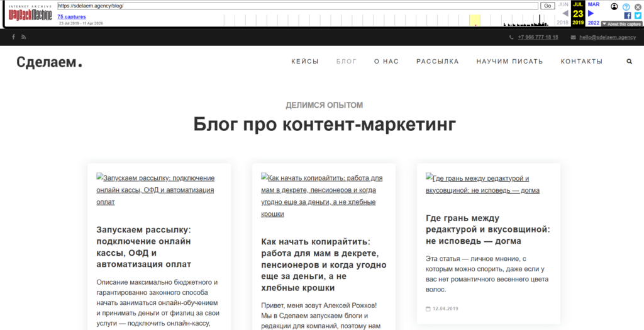Open the Wayback user account icon

tap(614, 6)
